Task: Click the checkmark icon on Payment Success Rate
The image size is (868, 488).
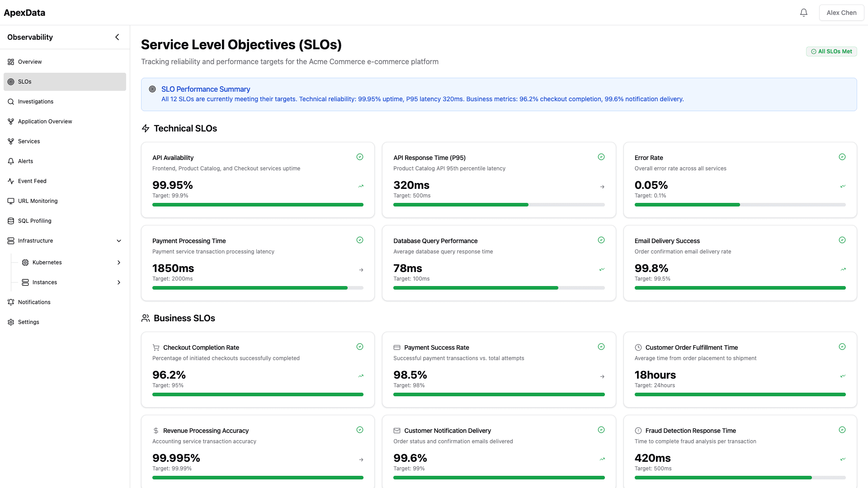Action: click(x=601, y=347)
